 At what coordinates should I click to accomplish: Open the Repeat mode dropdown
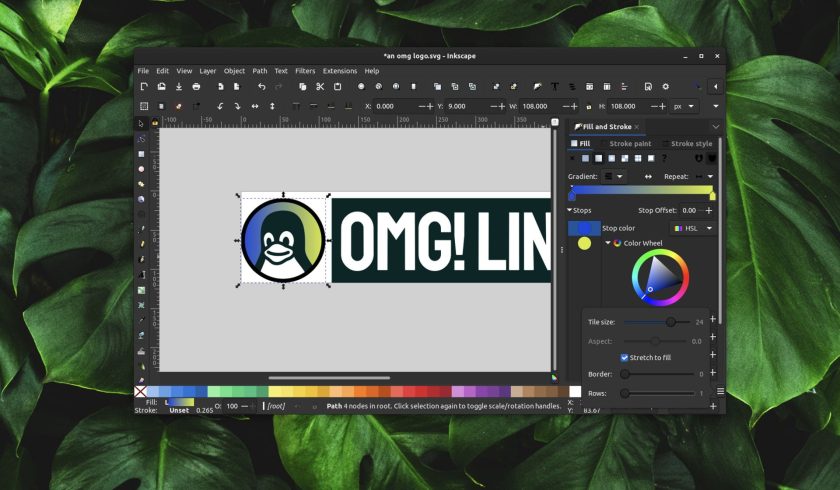click(704, 176)
